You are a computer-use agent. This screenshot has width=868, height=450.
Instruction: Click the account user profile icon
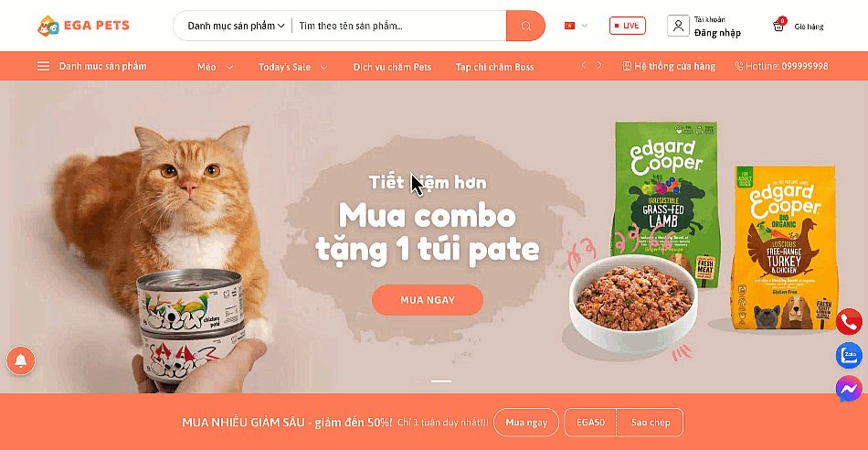click(678, 26)
